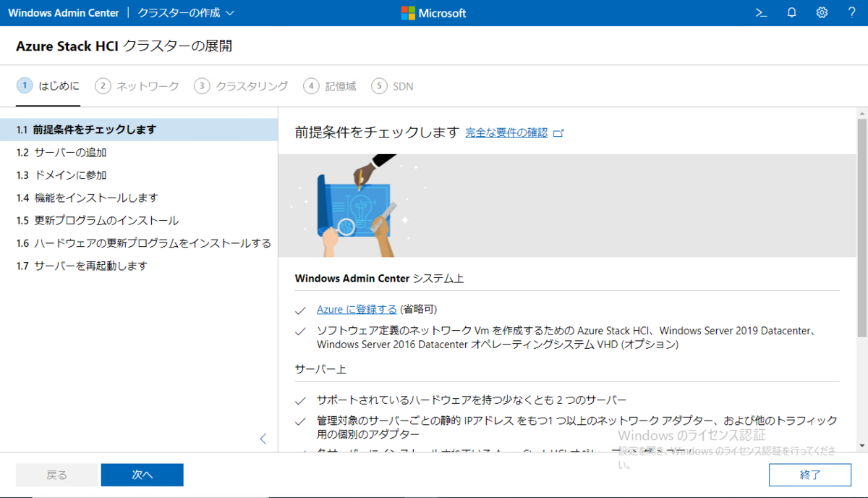Open the Azure に登録する link
This screenshot has width=868, height=498.
point(357,309)
